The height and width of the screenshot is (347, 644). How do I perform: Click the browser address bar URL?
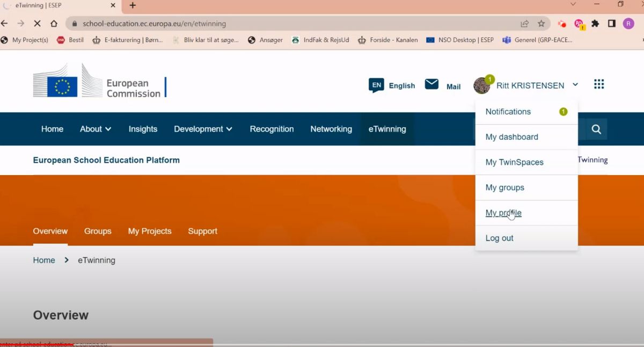[x=155, y=24]
